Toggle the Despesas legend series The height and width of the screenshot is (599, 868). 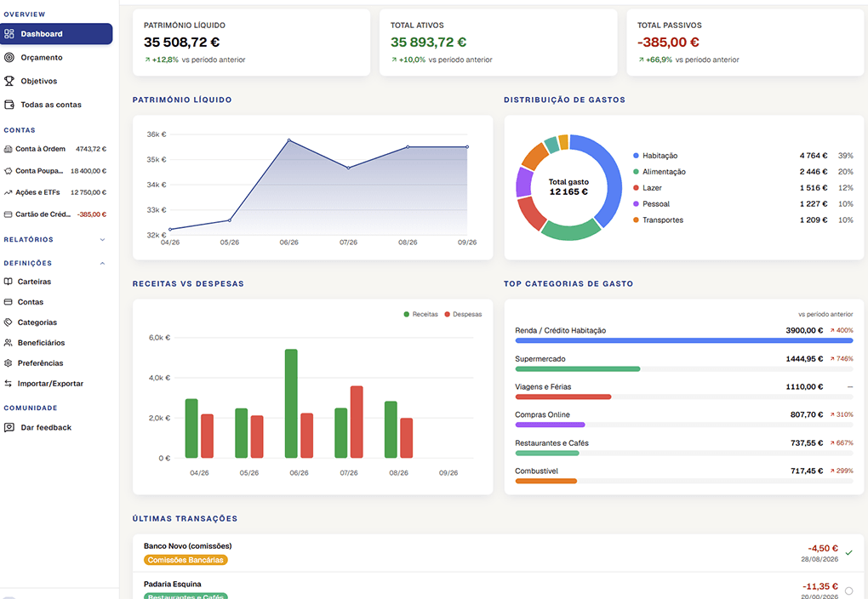click(x=463, y=315)
